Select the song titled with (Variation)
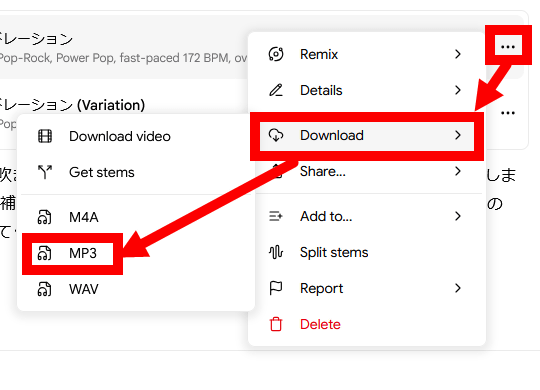Viewport: 540px width, 390px height. pyautogui.click(x=72, y=105)
